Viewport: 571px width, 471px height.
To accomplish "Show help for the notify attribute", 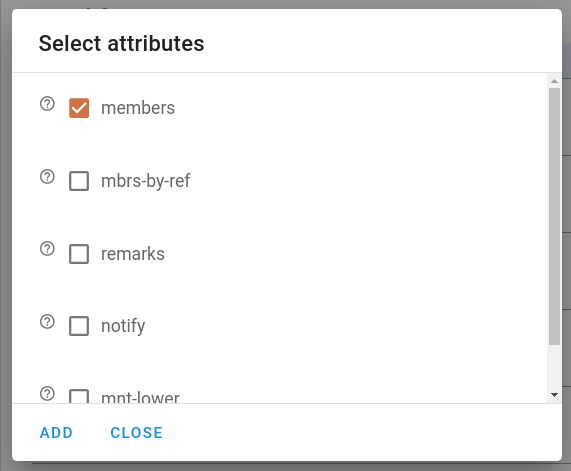I will click(x=47, y=322).
